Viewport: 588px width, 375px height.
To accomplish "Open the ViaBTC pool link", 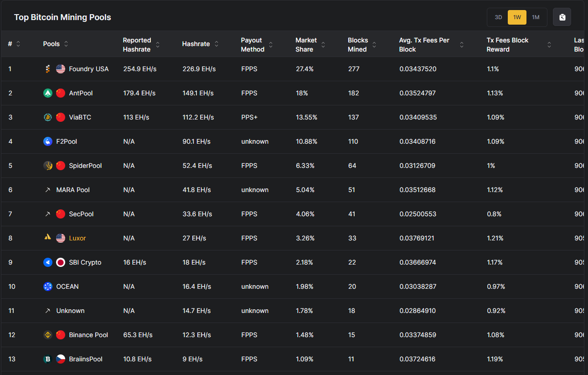I will pos(80,117).
